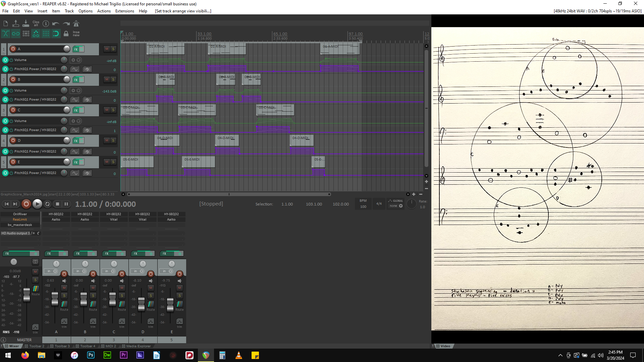
Task: Toggle the item grouping link icon
Action: point(16,34)
